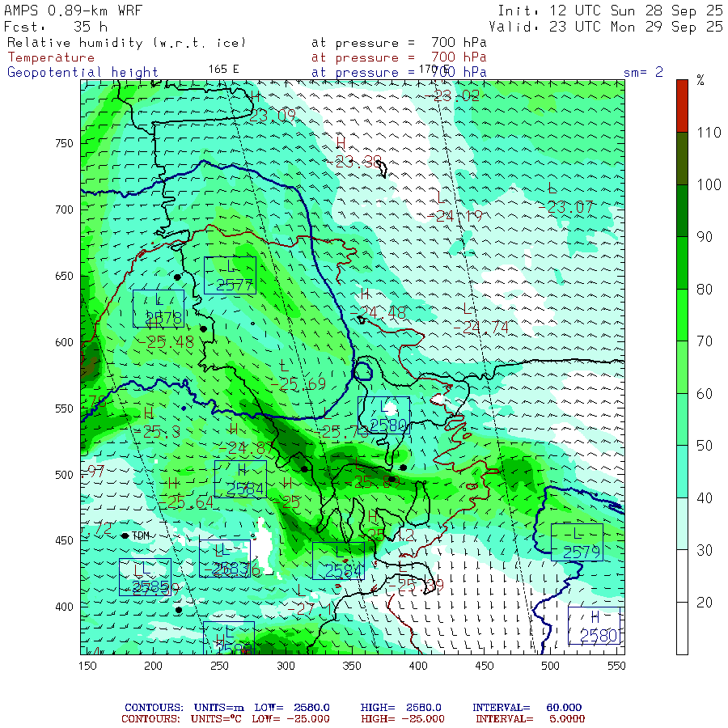Select the boxed L 2579 low marker
Image resolution: width=728 pixels, height=728 pixels.
point(577,542)
